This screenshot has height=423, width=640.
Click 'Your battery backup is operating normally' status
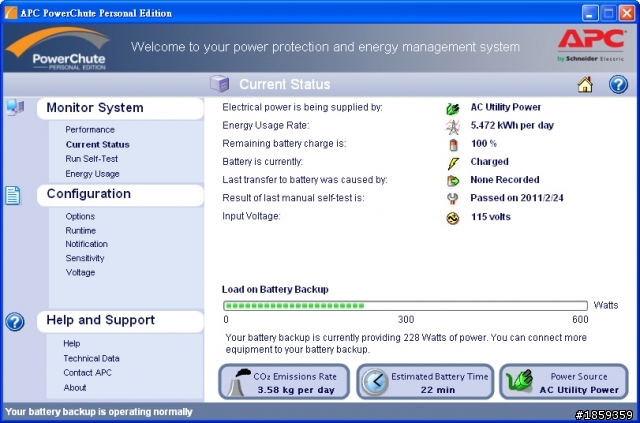tap(99, 412)
